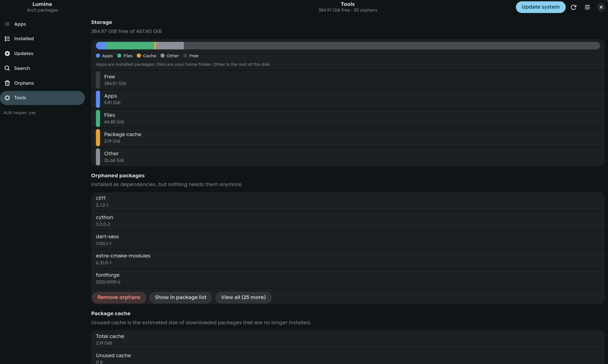608x364 pixels.
Task: Click the blue Apps legend dot
Action: [98, 56]
